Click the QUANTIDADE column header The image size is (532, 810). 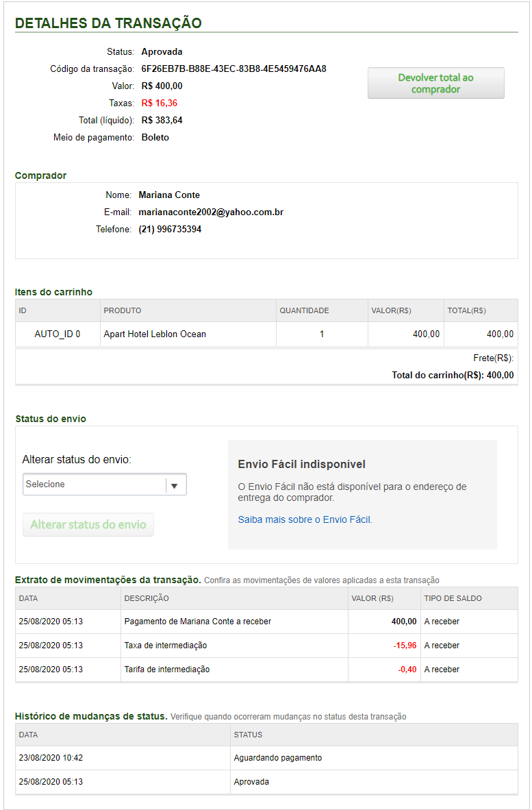point(304,310)
